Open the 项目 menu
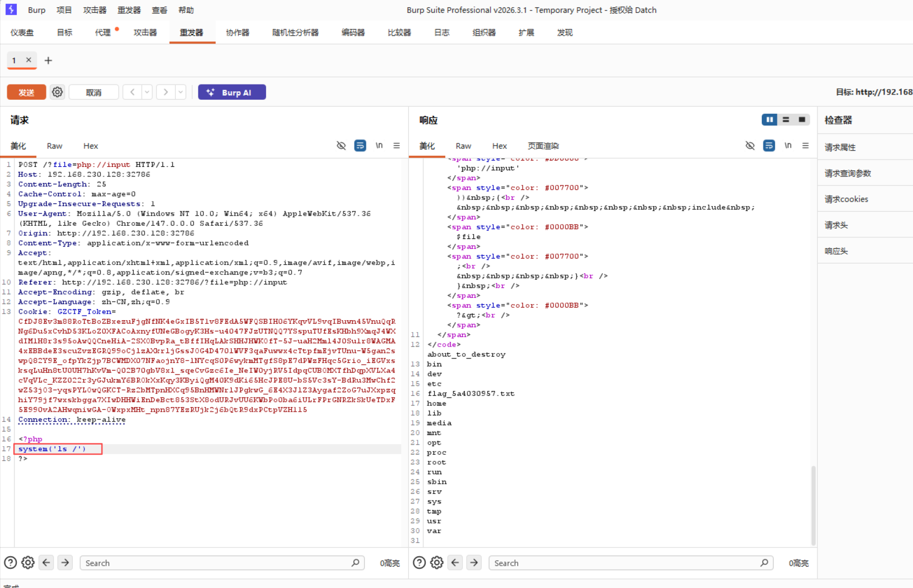Screen dimensions: 913x588 pos(64,10)
